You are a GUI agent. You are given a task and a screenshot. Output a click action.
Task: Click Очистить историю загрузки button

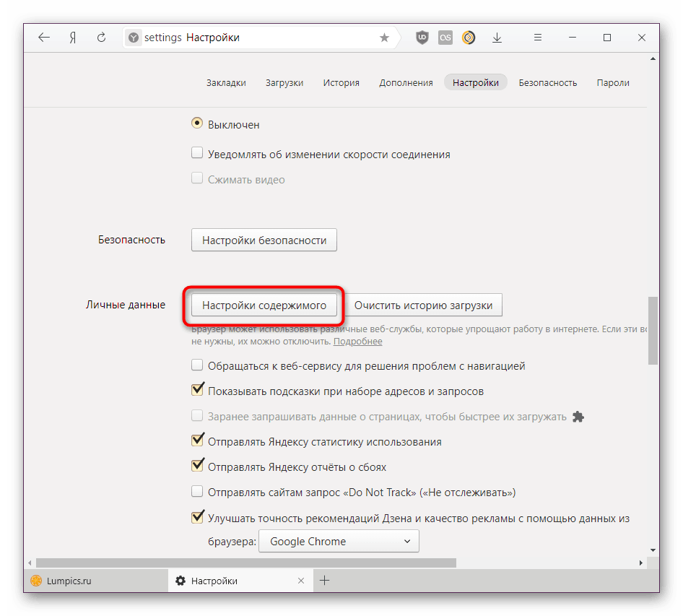(x=423, y=305)
